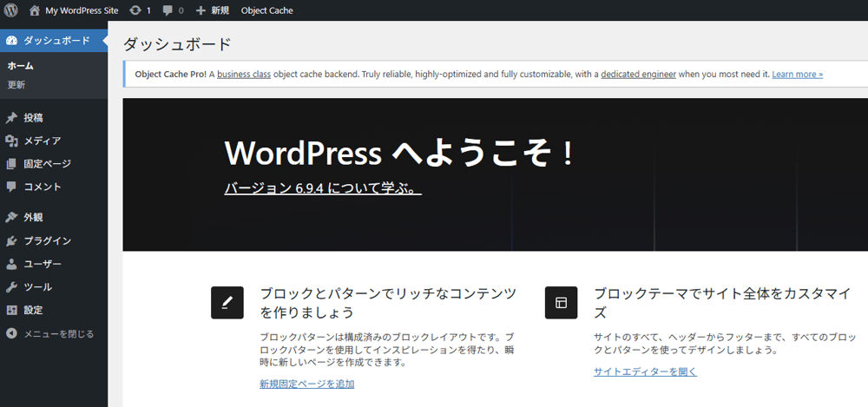
Task: Click the Learn more link
Action: coord(797,75)
